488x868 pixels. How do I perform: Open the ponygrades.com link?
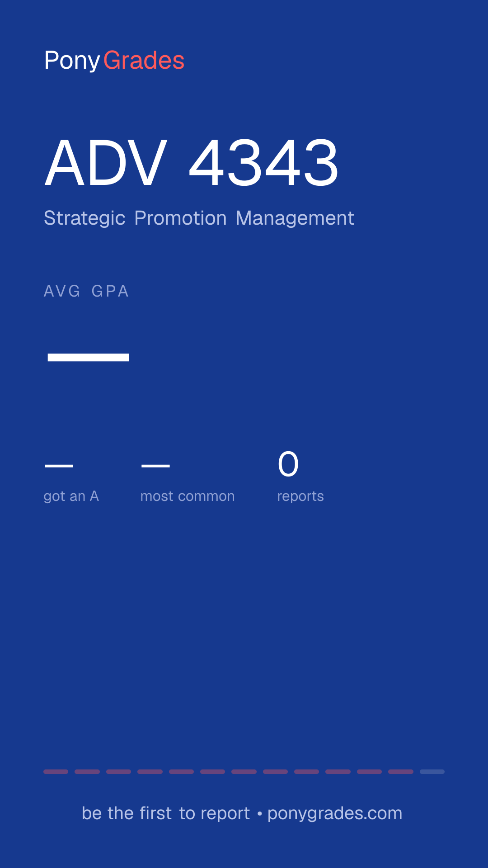[335, 813]
